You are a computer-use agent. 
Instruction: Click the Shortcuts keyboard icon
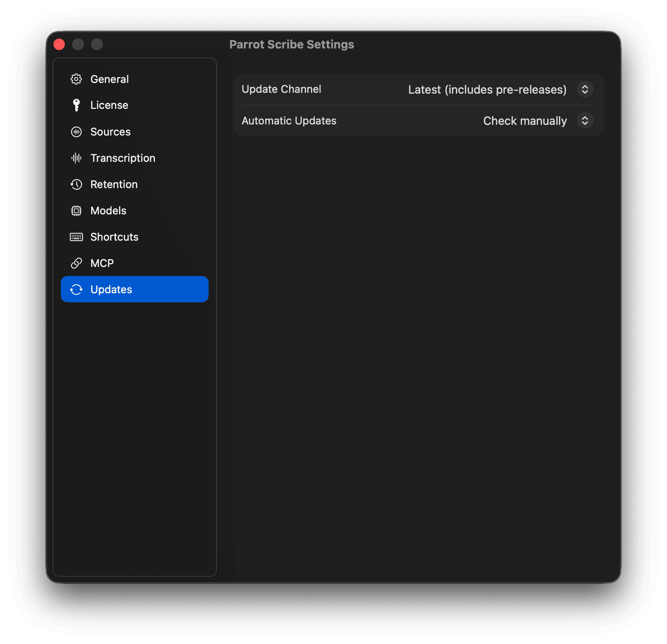[76, 237]
